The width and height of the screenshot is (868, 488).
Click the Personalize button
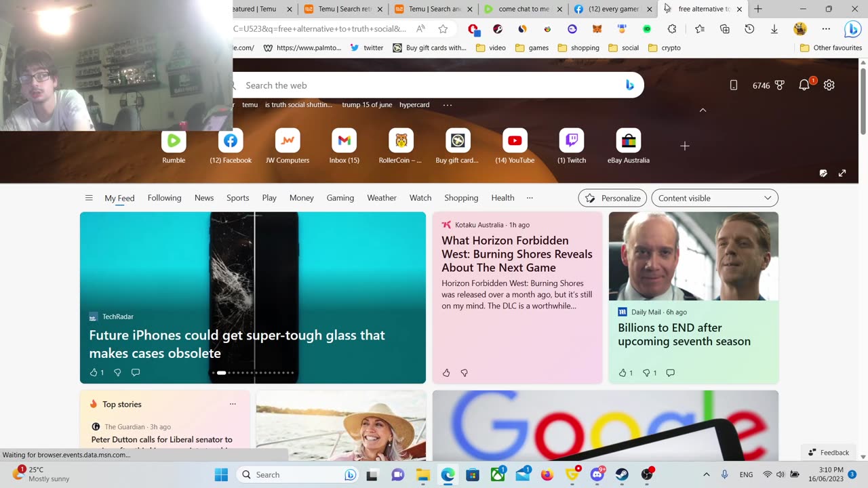[x=612, y=198]
